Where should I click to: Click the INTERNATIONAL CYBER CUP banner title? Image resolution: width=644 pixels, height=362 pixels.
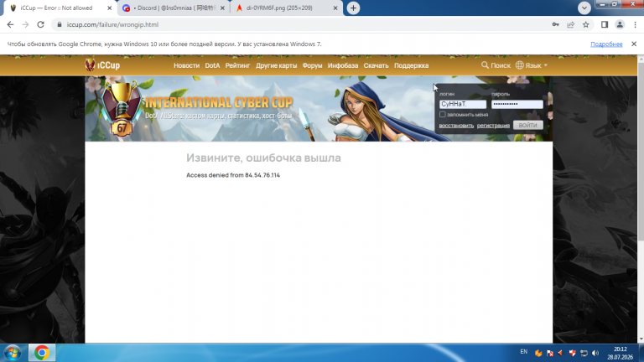(219, 102)
